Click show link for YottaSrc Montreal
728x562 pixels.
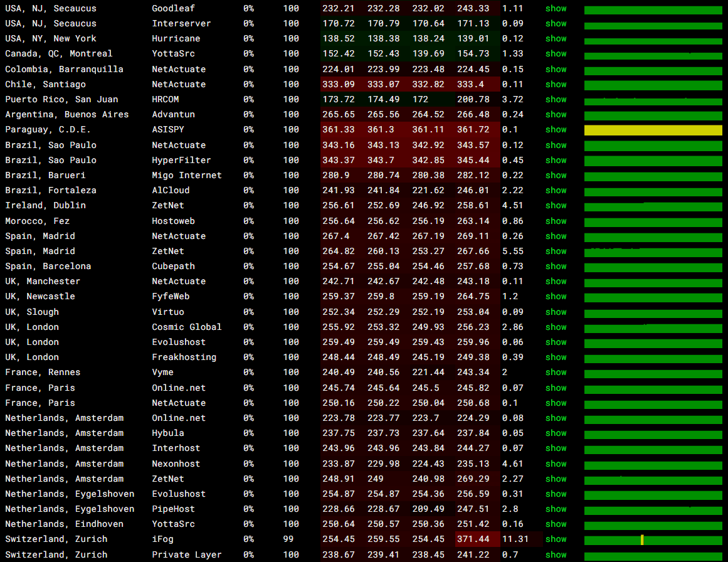556,53
